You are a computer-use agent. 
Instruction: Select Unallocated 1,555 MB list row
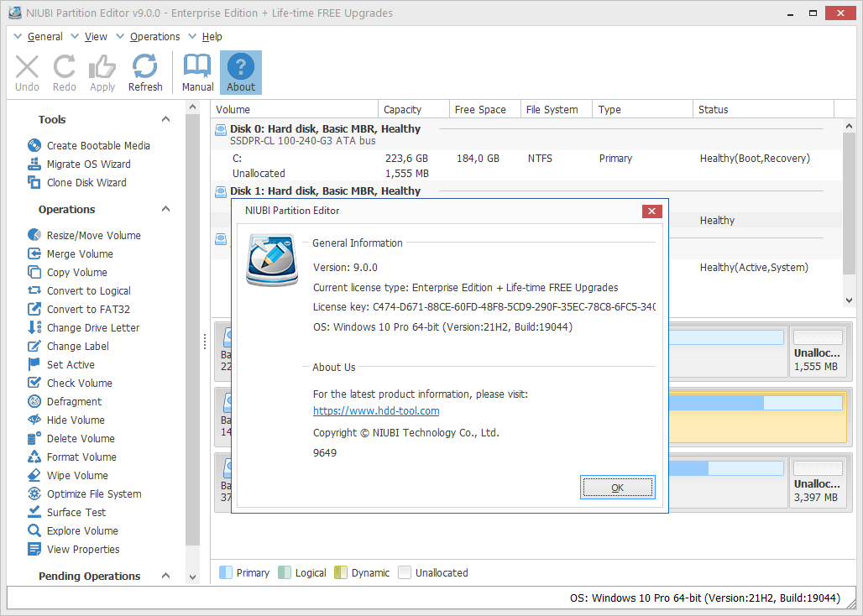pyautogui.click(x=526, y=173)
